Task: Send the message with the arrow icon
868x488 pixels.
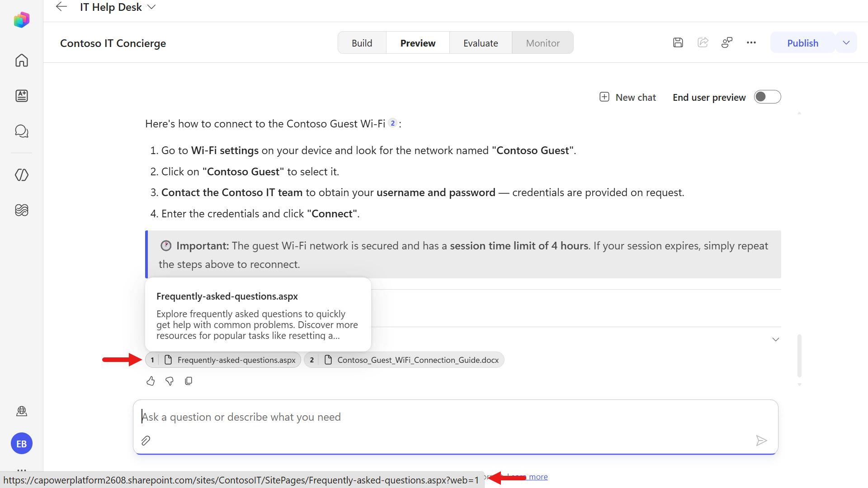Action: 761,441
